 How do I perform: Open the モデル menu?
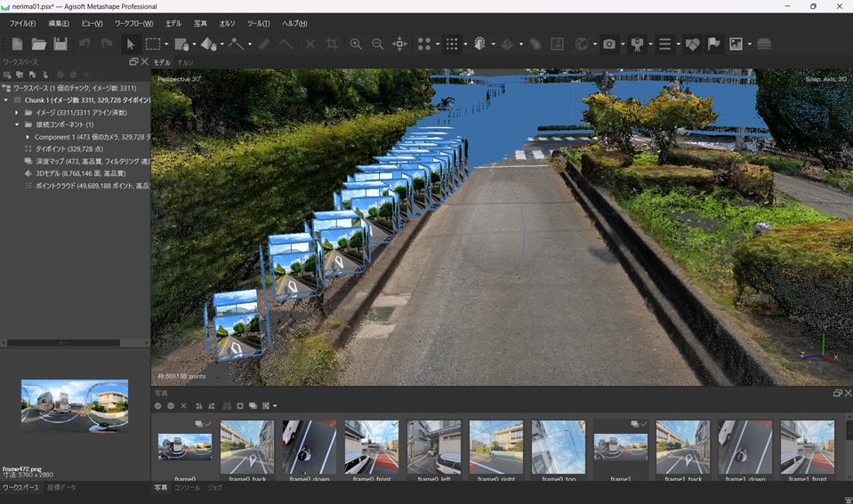point(173,23)
